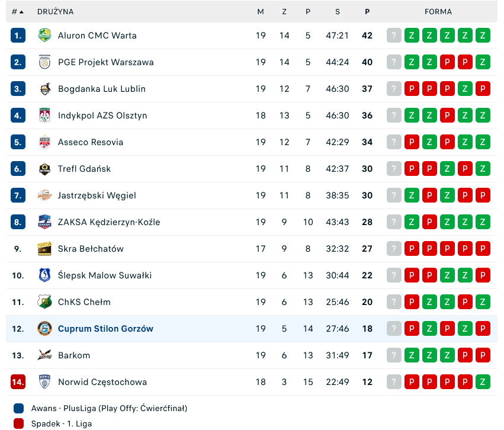This screenshot has width=504, height=430.
Task: Click the red relegation position badge 14
Action: [18, 382]
